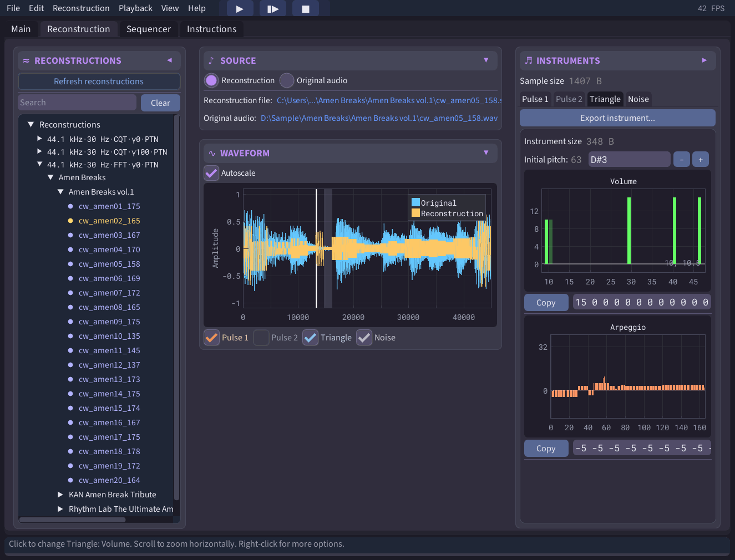Clear the search filter
The height and width of the screenshot is (560, 735).
160,103
